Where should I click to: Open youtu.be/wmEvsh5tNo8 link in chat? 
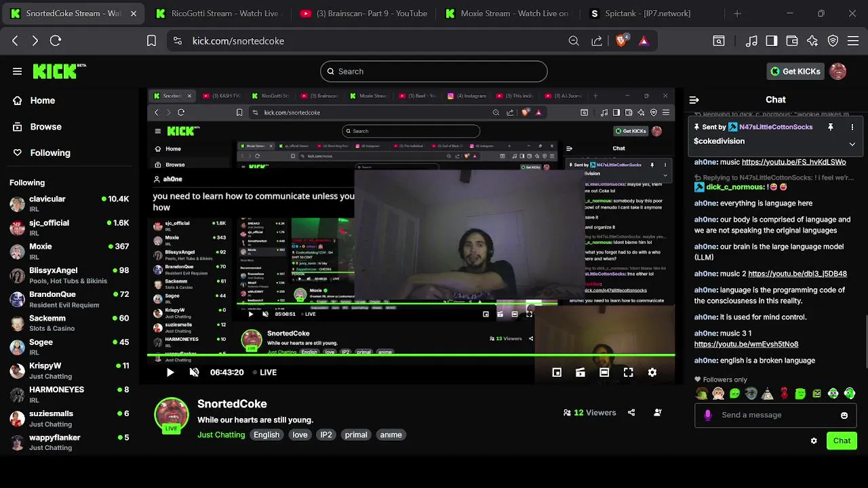tap(746, 344)
